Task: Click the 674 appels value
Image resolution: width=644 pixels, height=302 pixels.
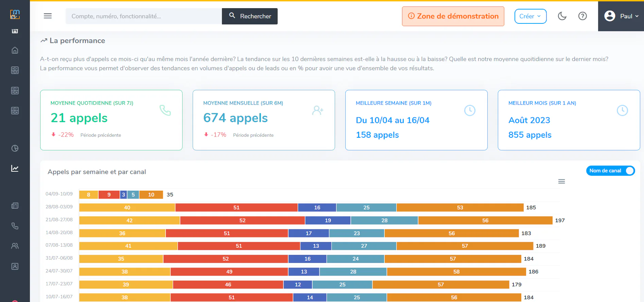Action: (x=236, y=118)
